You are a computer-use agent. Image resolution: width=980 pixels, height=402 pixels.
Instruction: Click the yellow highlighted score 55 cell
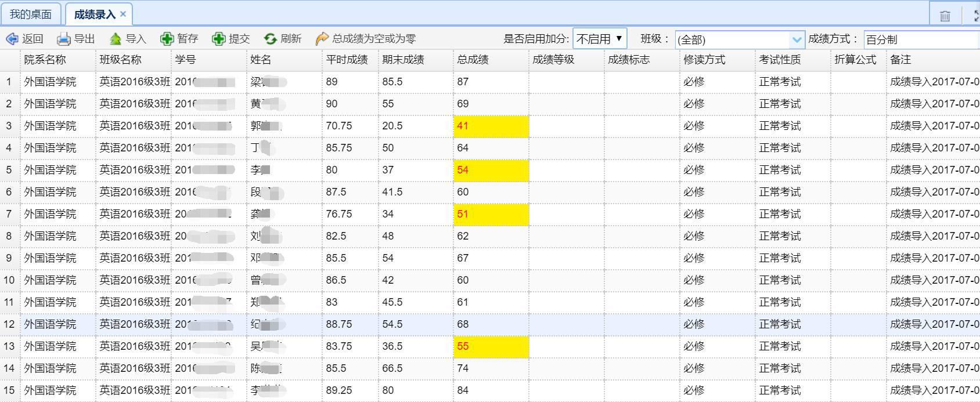491,346
